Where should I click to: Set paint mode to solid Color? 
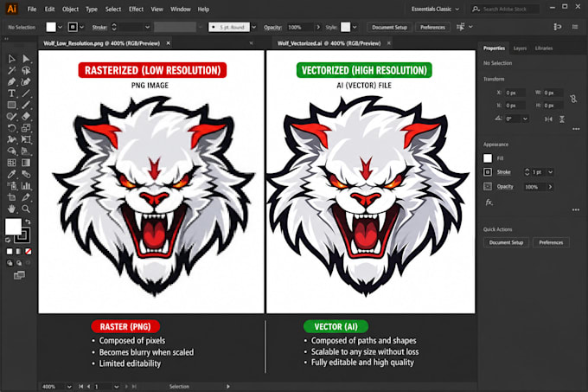(10, 251)
